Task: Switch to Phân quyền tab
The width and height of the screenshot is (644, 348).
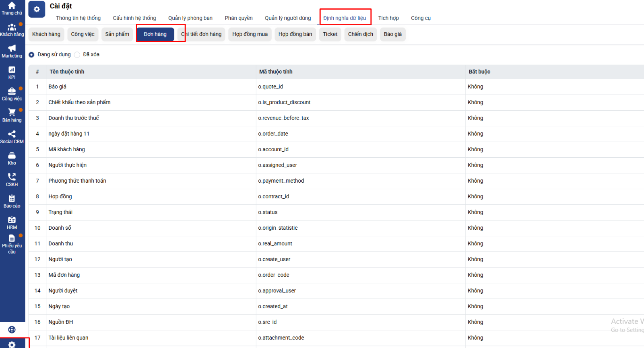Action: point(239,18)
